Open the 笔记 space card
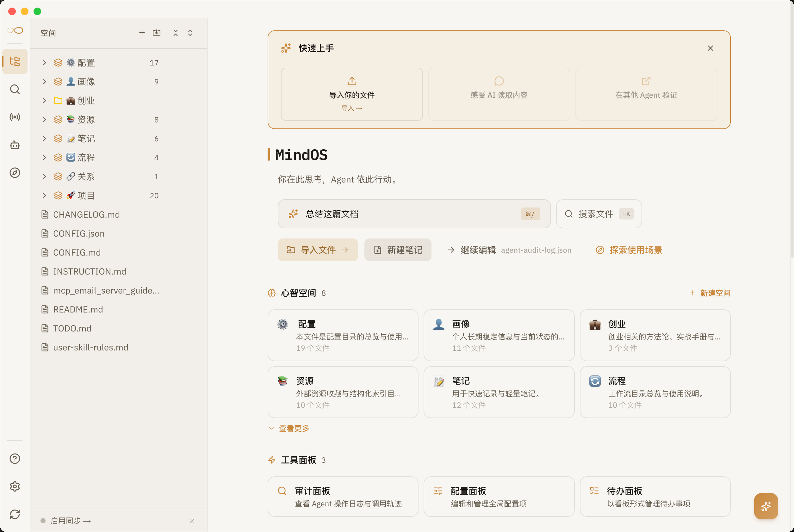The height and width of the screenshot is (532, 794). tap(499, 392)
